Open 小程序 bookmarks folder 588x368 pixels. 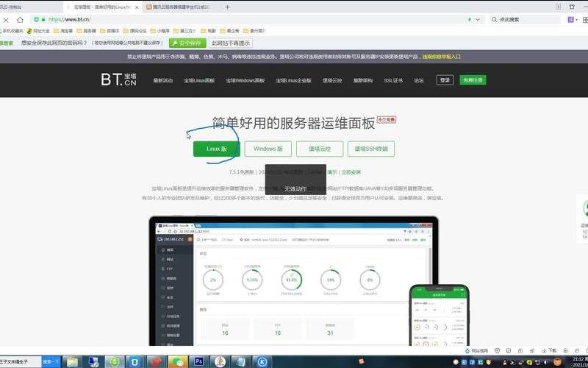(x=160, y=31)
